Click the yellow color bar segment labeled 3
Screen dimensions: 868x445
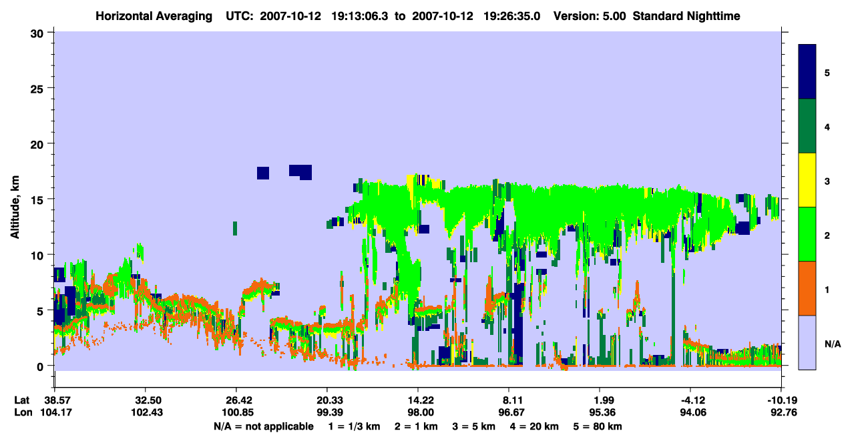point(807,180)
